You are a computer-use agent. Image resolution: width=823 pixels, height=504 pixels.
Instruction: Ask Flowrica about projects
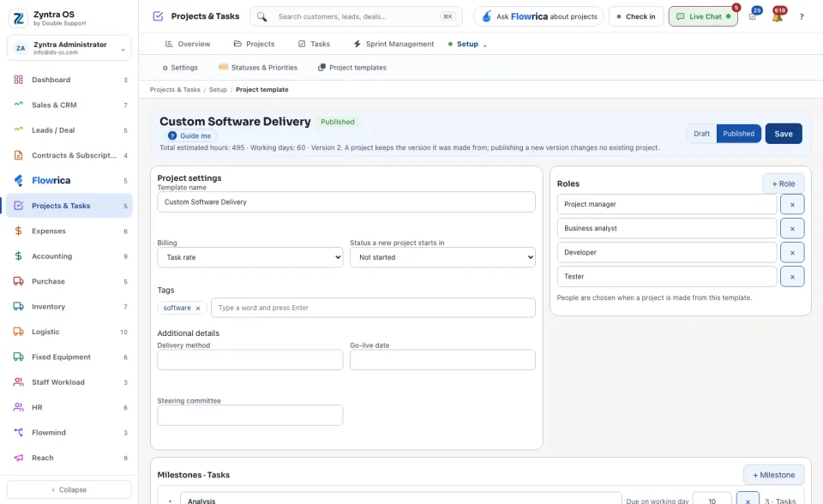539,17
